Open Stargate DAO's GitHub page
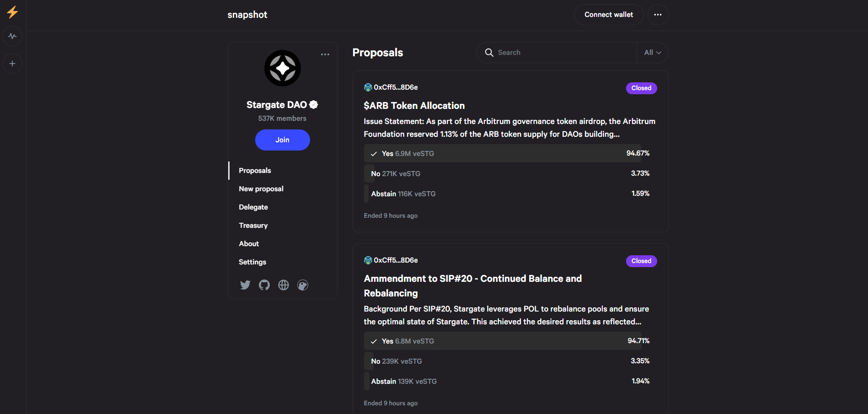 pos(264,285)
